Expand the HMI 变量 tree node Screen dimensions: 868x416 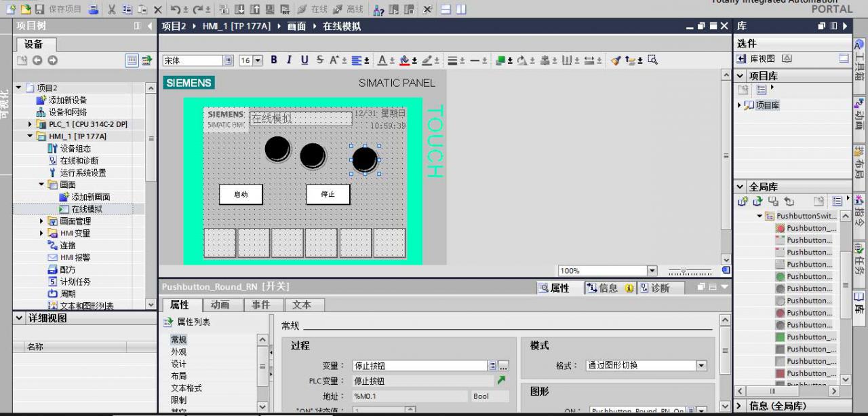click(43, 233)
